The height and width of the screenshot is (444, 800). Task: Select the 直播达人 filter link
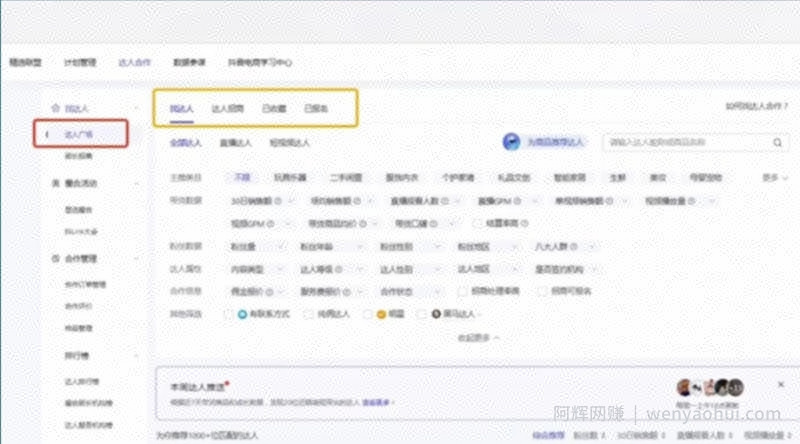235,143
